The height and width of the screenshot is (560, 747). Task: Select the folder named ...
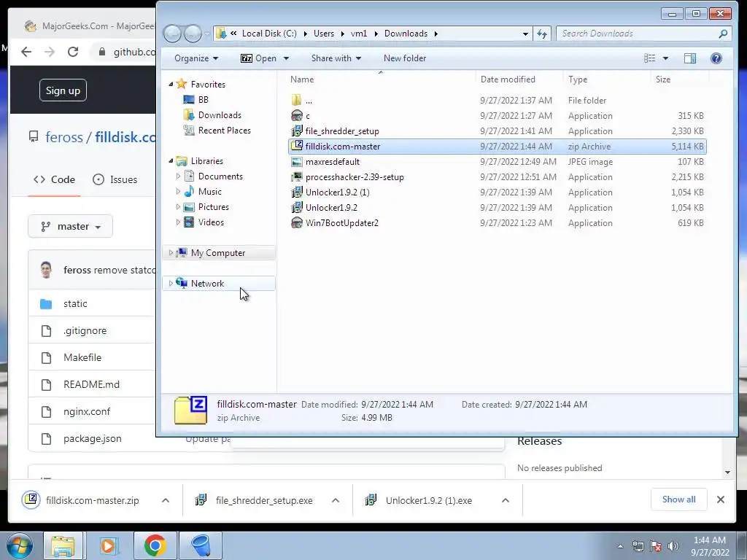coord(309,101)
